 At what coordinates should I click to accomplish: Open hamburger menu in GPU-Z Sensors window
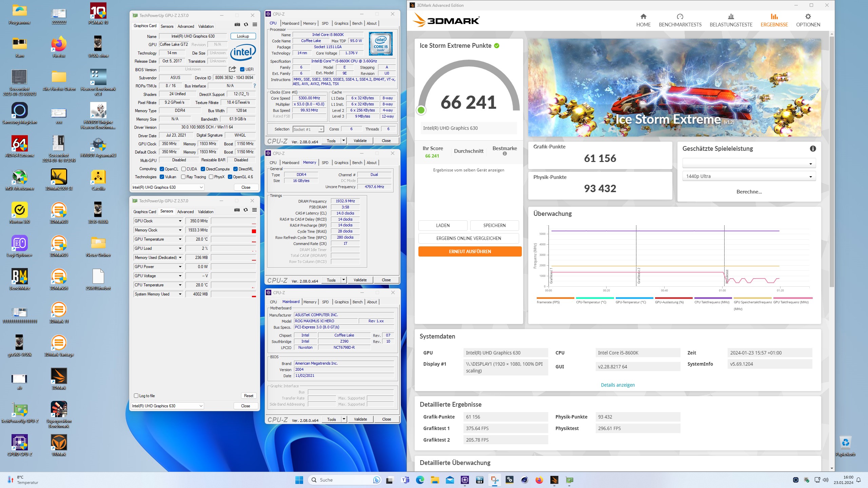[254, 210]
